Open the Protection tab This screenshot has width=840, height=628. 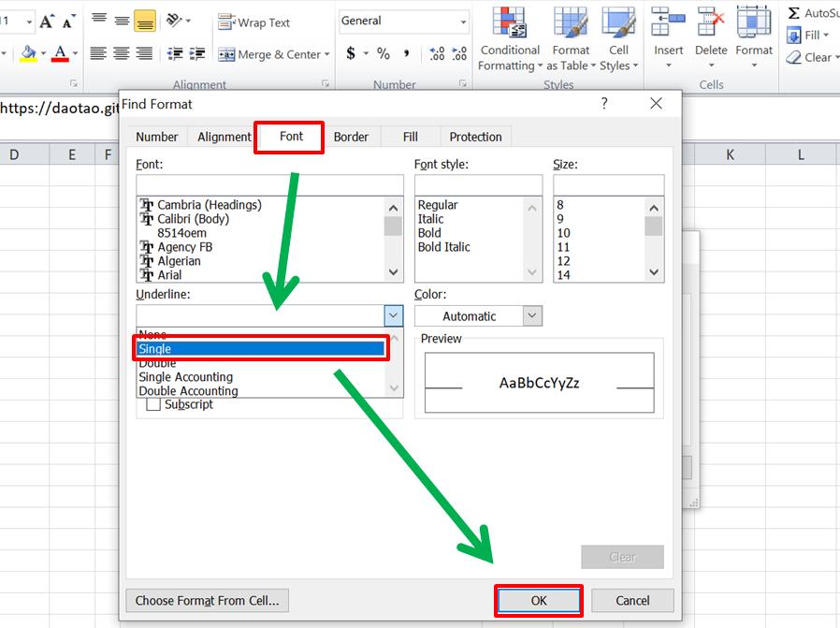point(475,137)
